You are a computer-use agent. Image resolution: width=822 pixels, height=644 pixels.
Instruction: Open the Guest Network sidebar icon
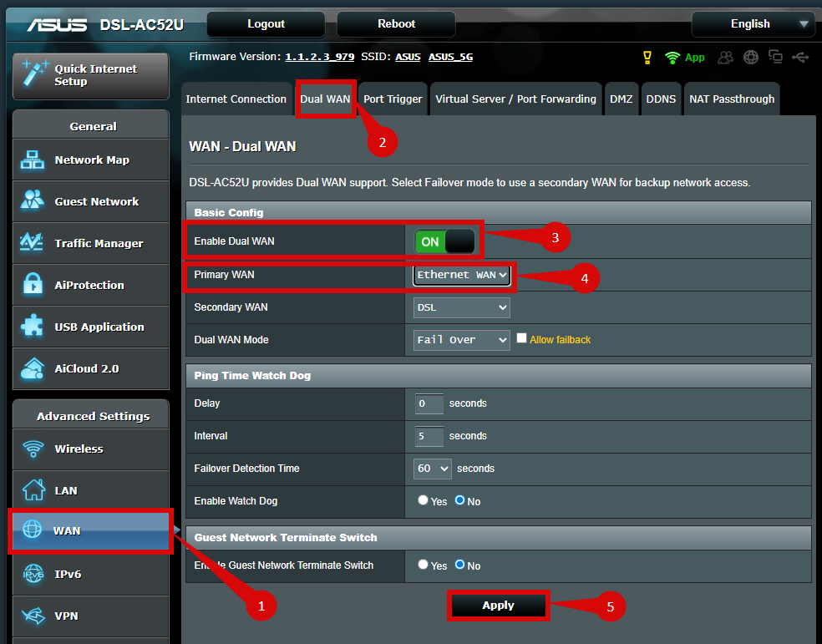(x=33, y=202)
